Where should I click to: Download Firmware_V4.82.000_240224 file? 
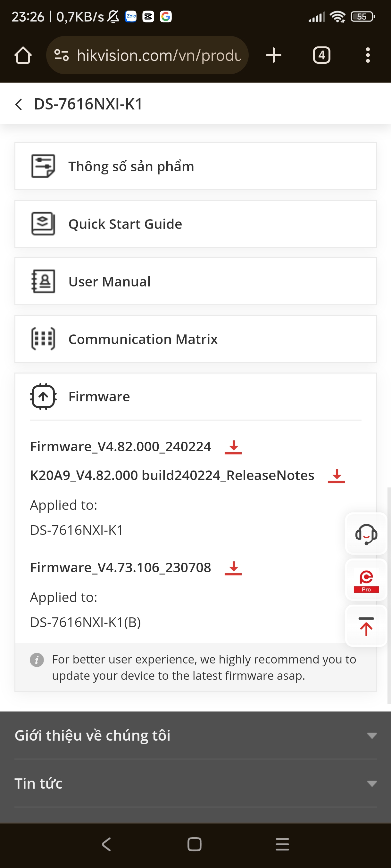233,447
